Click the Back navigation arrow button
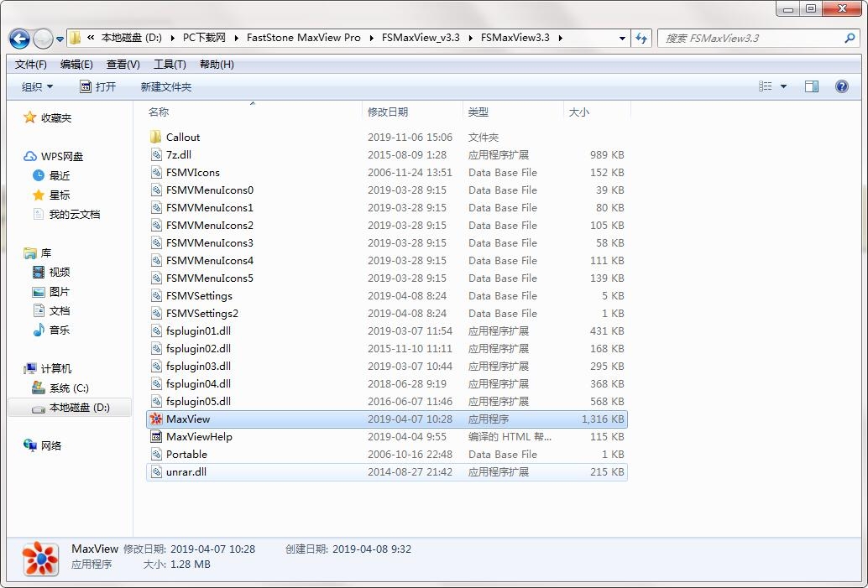Viewport: 868px width, 588px height. coord(19,39)
